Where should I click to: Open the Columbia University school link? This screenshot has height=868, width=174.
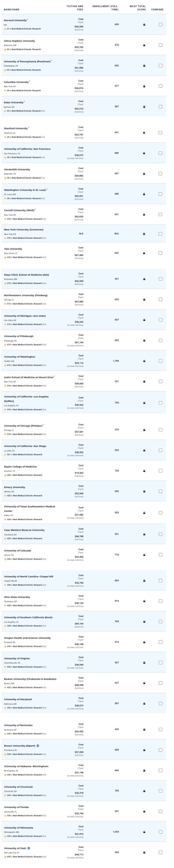tap(16, 82)
